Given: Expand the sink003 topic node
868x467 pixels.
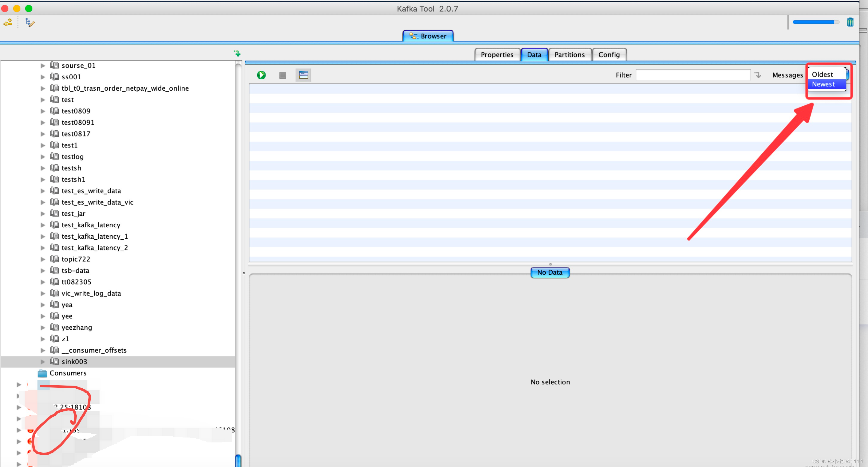Looking at the screenshot, I should (43, 362).
